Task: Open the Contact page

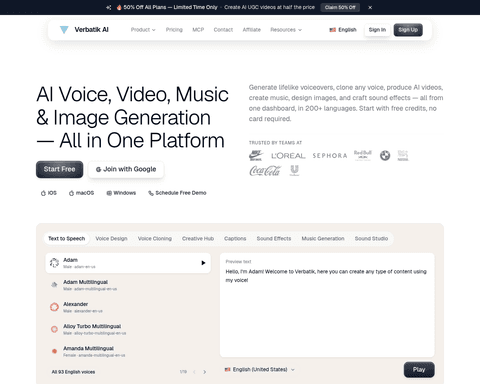Action: point(223,30)
